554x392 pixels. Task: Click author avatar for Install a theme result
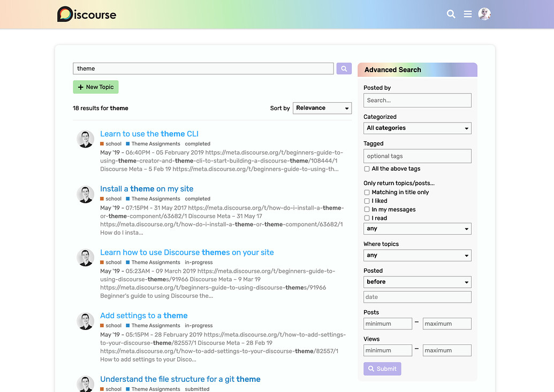pyautogui.click(x=85, y=194)
